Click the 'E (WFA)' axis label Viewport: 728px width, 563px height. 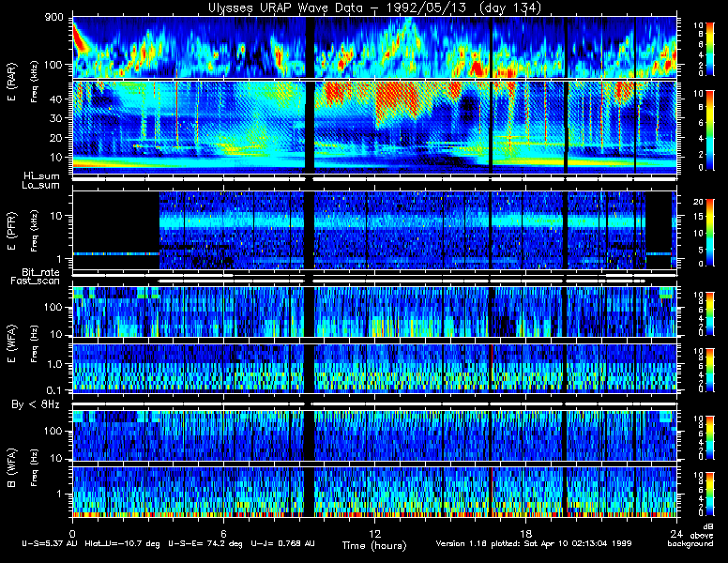pos(11,343)
